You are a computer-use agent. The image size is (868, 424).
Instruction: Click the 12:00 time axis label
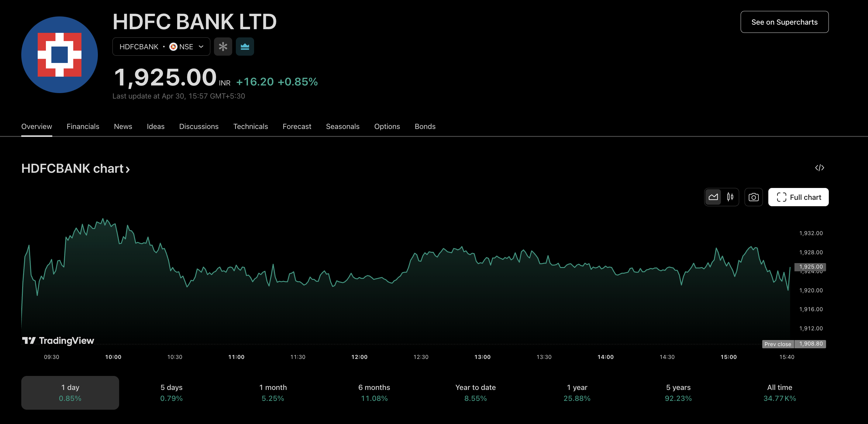[x=359, y=357]
